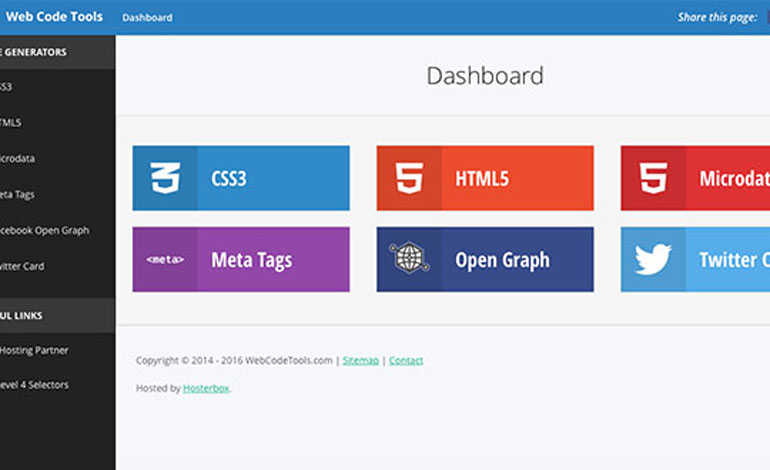
Task: Click the meta tag icon on purple tile
Action: pos(165,259)
